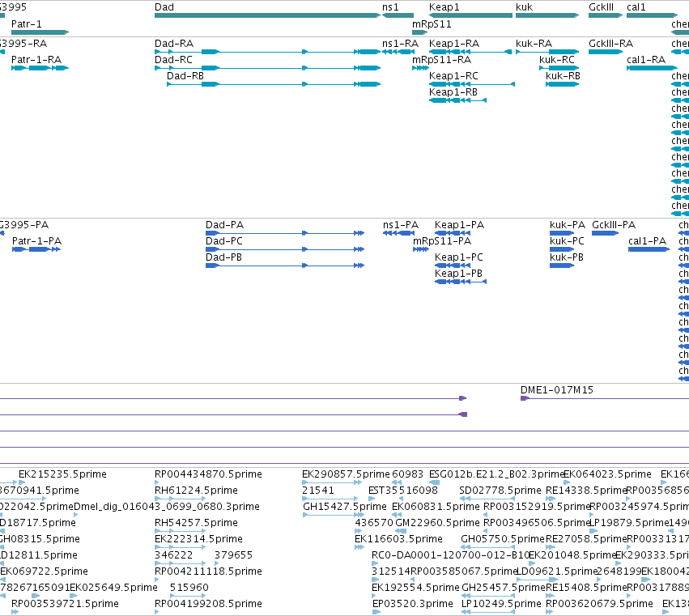
Task: Click the Dad gene label
Action: click(164, 7)
